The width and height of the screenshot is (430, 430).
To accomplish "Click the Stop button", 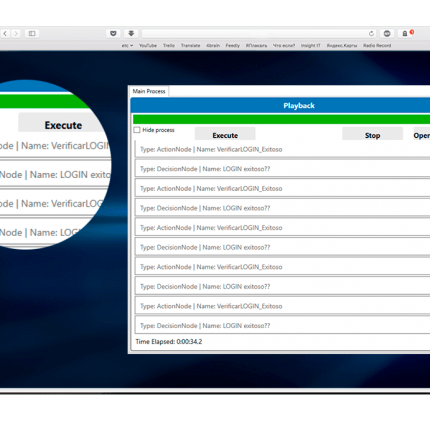I will (372, 135).
